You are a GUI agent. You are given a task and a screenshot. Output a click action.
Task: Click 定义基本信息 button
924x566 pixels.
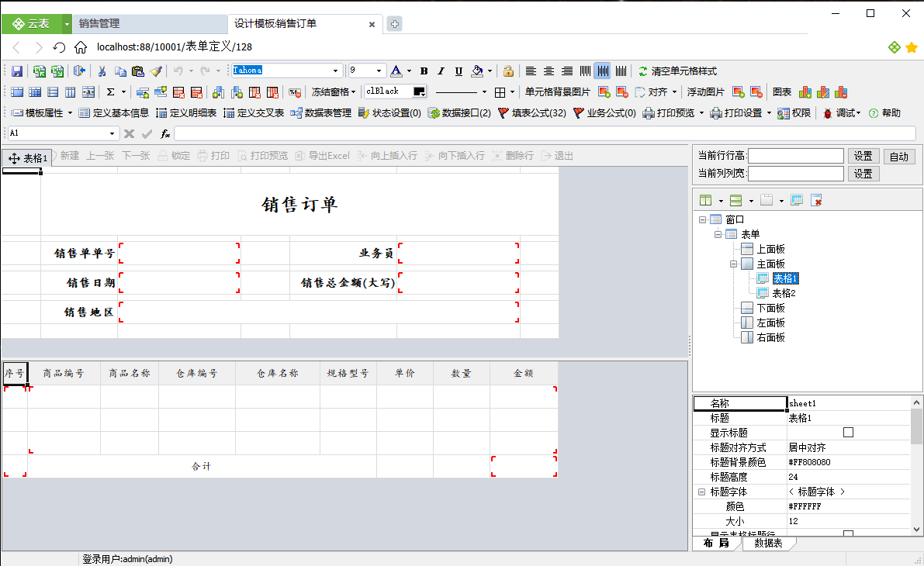click(114, 113)
